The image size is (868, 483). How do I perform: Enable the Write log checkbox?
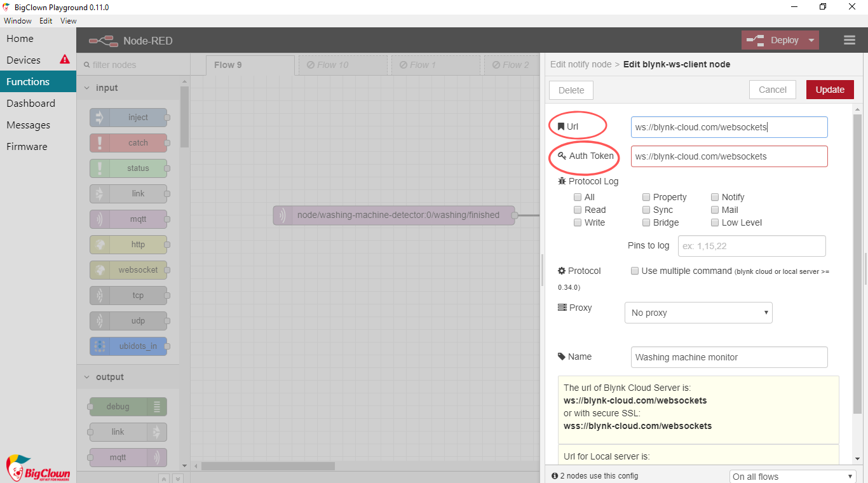click(578, 222)
